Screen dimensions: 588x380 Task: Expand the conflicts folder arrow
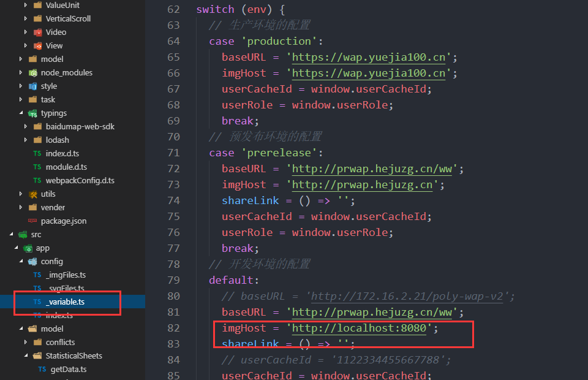(26, 342)
